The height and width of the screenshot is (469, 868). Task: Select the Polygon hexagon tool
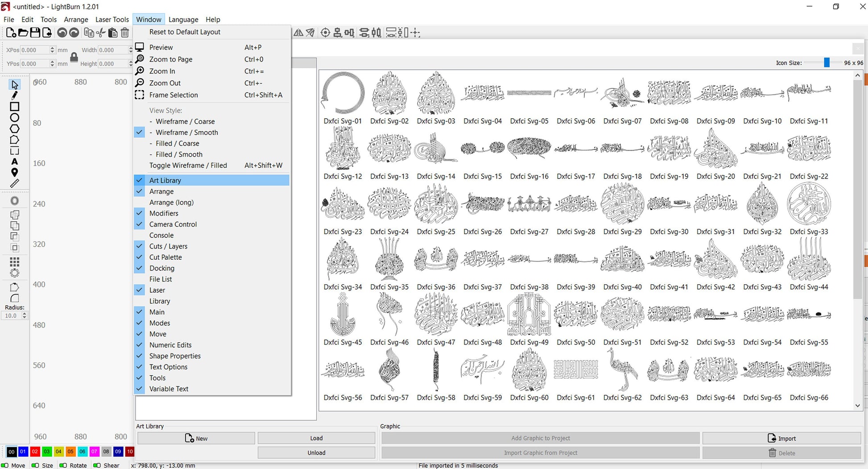[15, 129]
